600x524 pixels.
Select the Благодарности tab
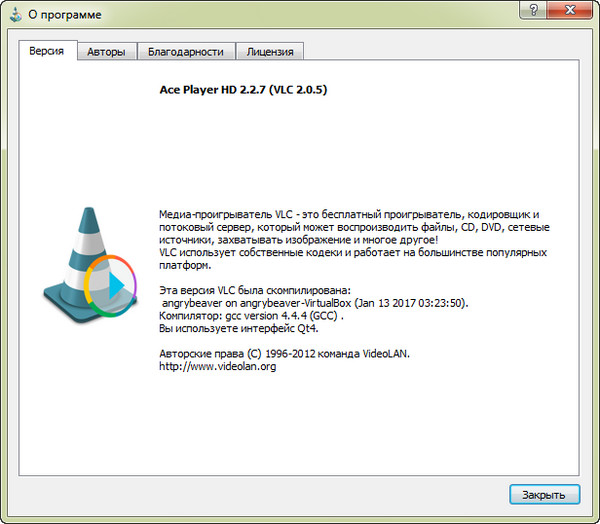[187, 51]
